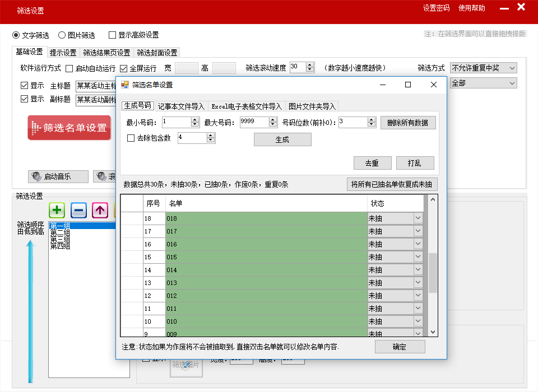
Task: Enable the 去除包含数 checkbox
Action: coord(131,138)
